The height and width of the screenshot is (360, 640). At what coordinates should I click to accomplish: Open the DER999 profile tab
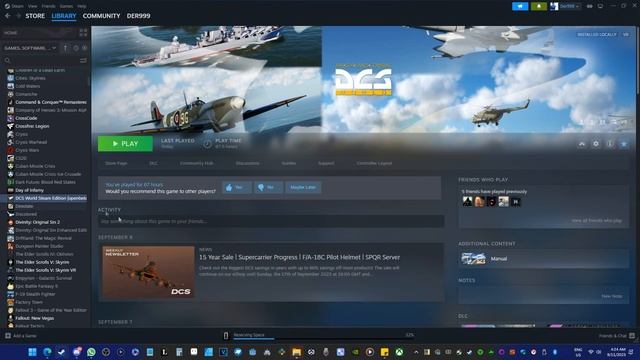138,16
